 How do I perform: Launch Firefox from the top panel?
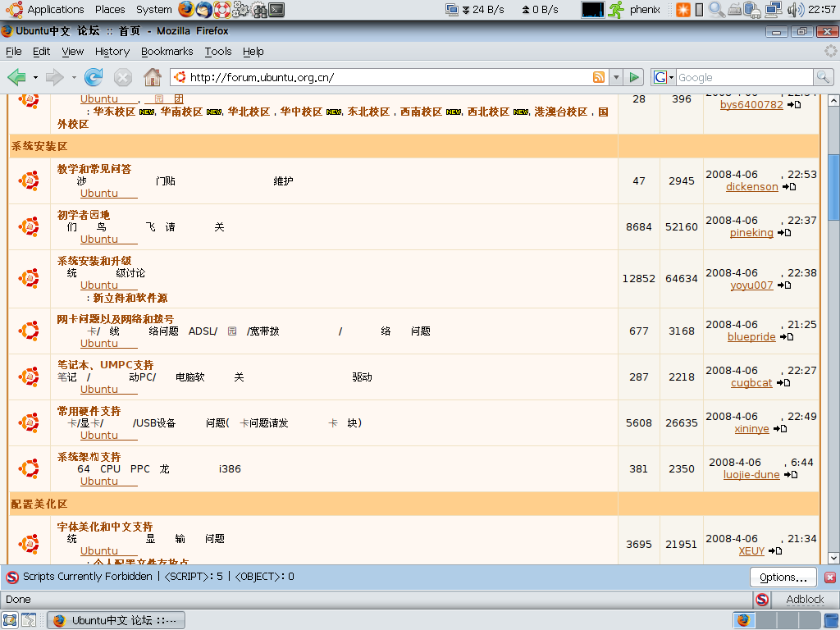coord(186,9)
